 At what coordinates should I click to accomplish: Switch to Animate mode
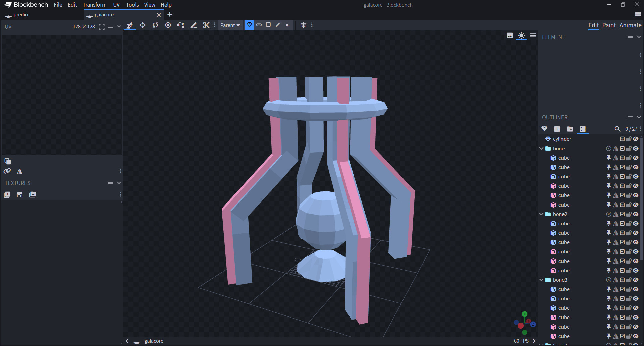coord(630,25)
